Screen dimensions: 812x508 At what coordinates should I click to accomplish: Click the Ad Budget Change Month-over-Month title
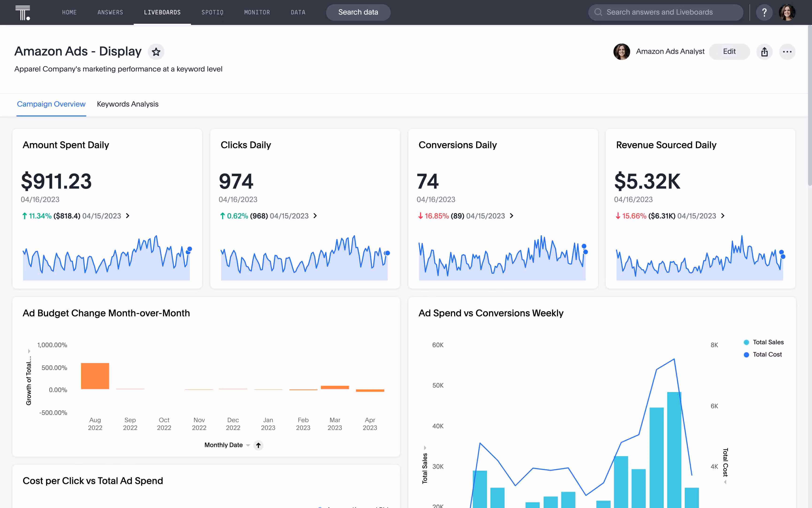coord(106,313)
